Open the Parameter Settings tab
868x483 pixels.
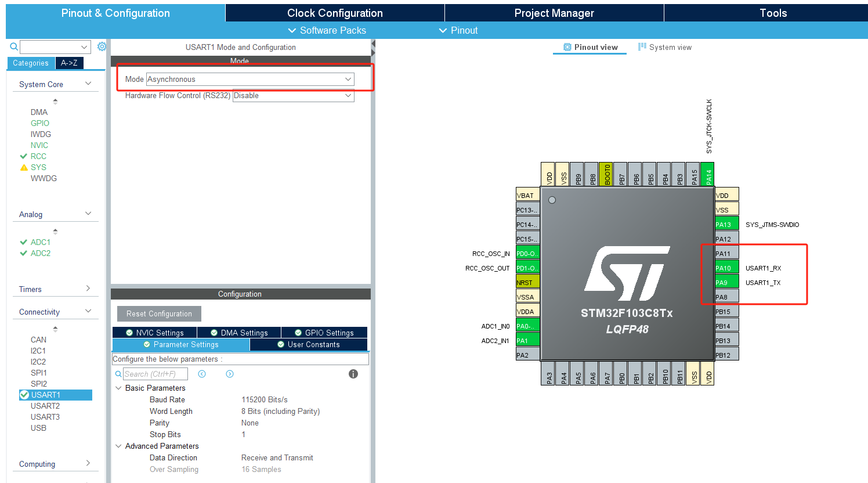coord(181,344)
